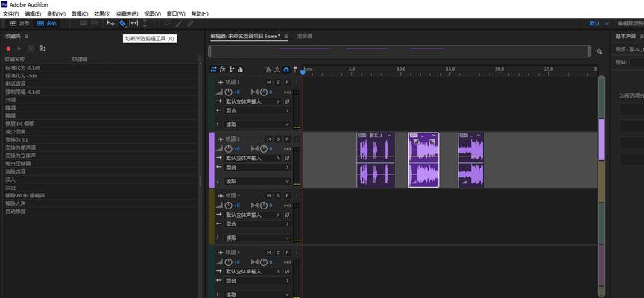The height and width of the screenshot is (298, 644).
Task: Solo track 轨道 2 with S
Action: pos(278,139)
